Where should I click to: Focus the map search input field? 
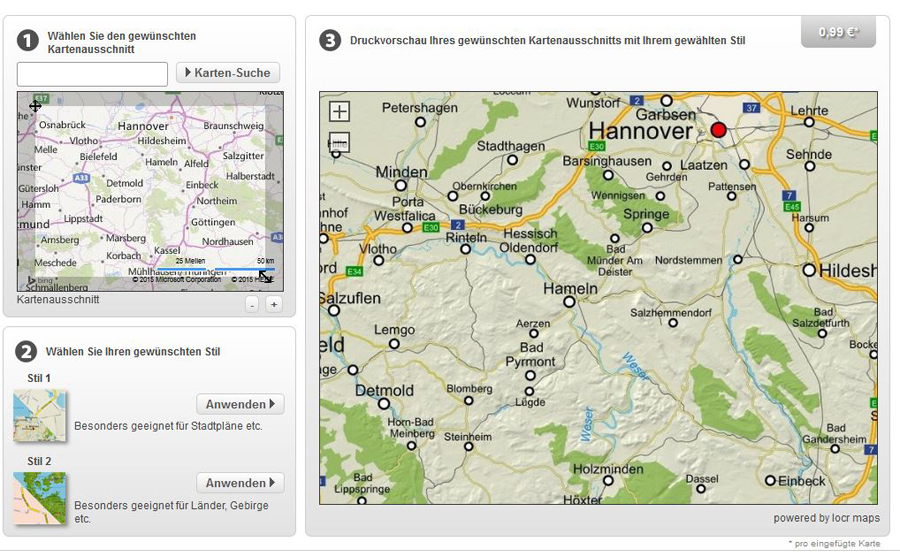[92, 74]
